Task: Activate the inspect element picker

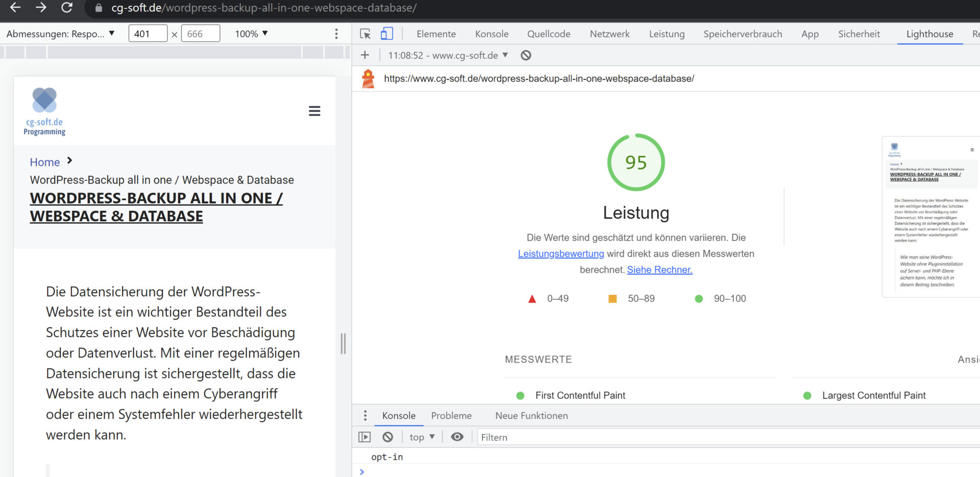Action: coord(365,34)
